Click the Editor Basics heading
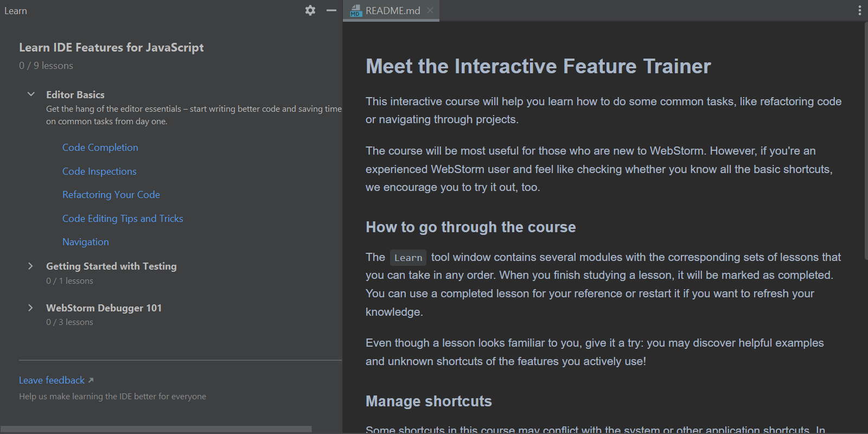The image size is (868, 434). pos(75,95)
